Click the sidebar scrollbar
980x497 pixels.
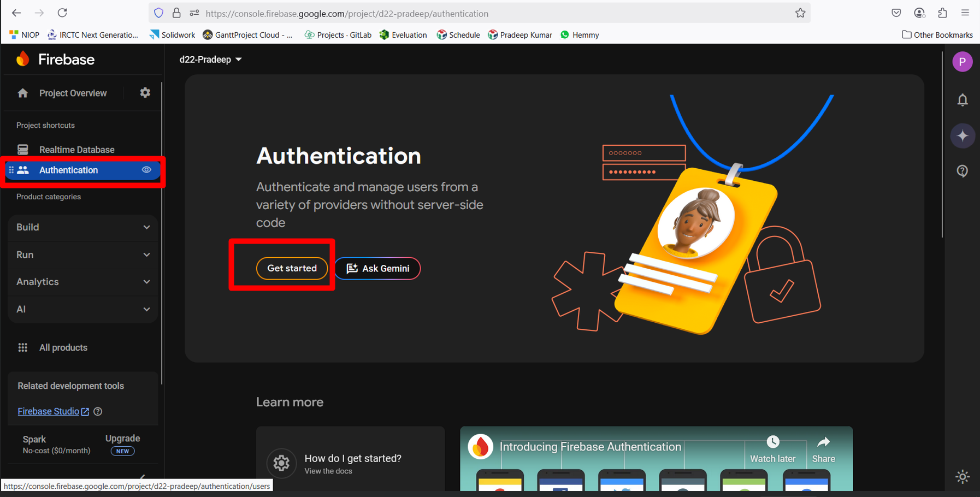click(162, 233)
